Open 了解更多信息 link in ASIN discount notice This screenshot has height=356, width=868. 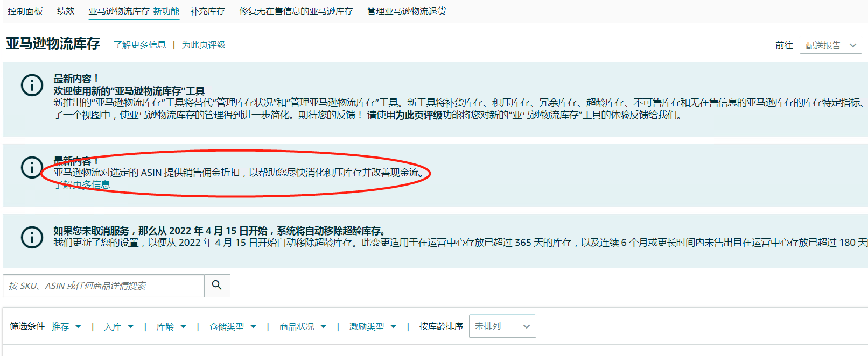(x=82, y=184)
